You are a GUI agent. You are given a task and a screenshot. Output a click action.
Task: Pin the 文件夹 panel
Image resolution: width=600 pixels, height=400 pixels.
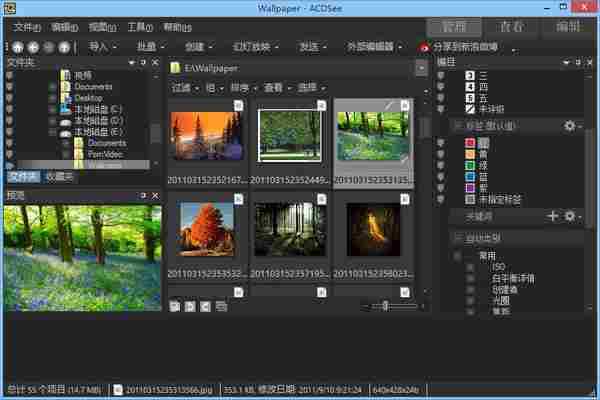[143, 62]
